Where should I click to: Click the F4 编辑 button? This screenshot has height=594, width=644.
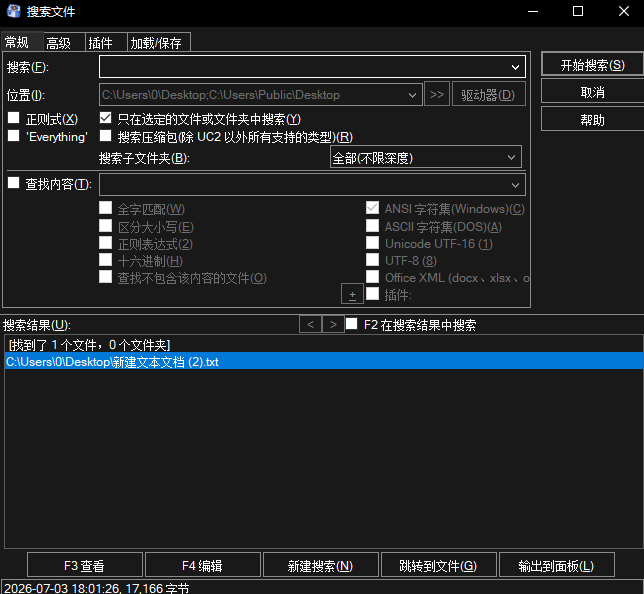(x=202, y=565)
